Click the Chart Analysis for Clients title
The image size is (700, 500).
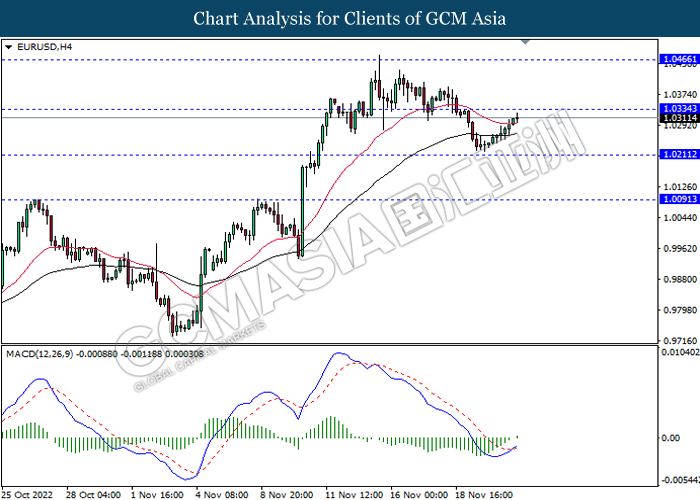point(350,18)
